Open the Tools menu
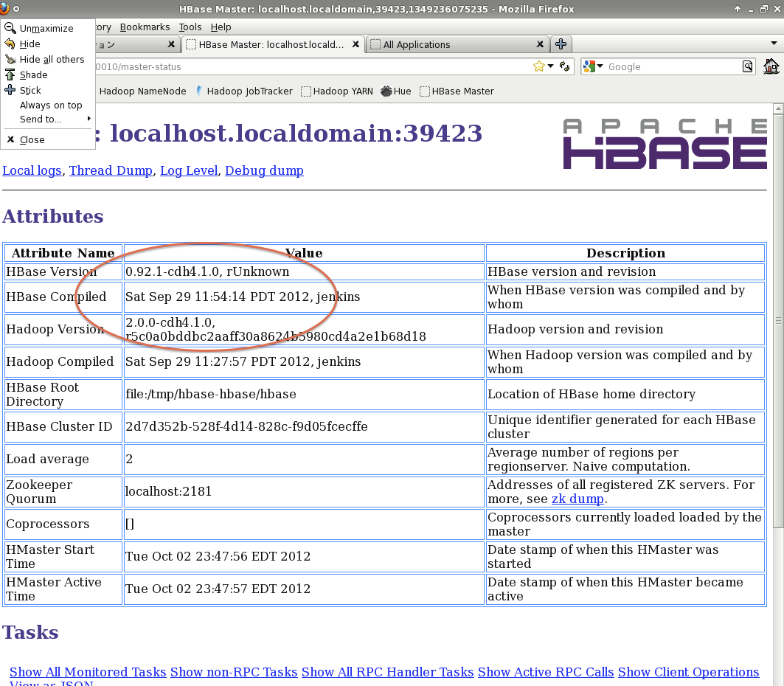Screen dimensions: 784x686 click(x=190, y=27)
